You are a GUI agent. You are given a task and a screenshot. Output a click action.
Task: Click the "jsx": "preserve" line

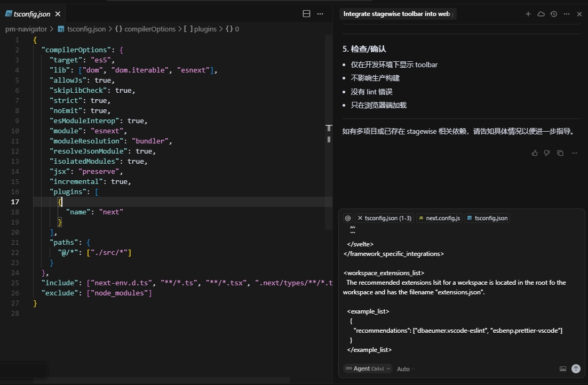coord(86,171)
